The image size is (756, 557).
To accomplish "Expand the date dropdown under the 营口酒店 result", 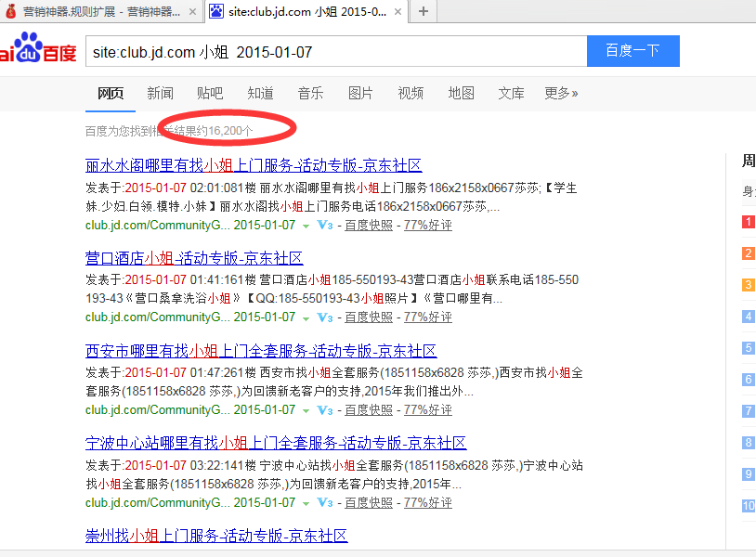I will (x=306, y=317).
